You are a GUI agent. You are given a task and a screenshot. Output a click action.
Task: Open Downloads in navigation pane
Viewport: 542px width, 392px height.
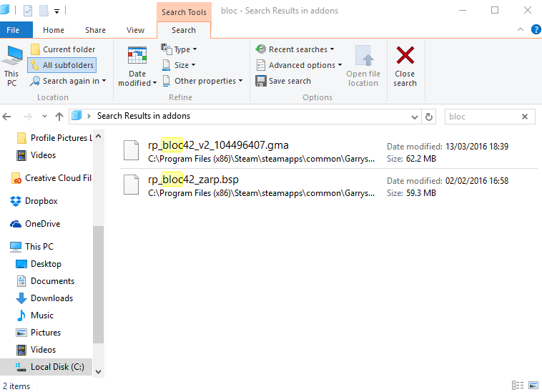tap(45, 298)
